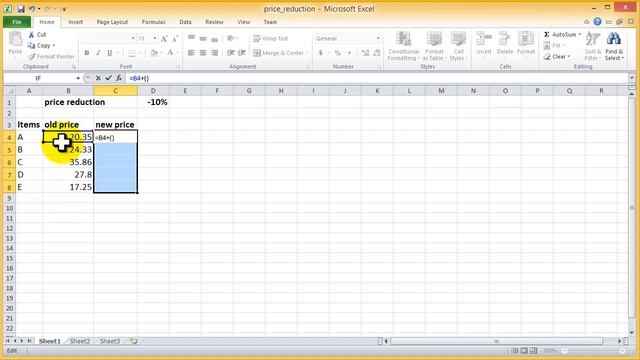The height and width of the screenshot is (360, 640).
Task: Switch to the Review tab
Action: tap(214, 22)
